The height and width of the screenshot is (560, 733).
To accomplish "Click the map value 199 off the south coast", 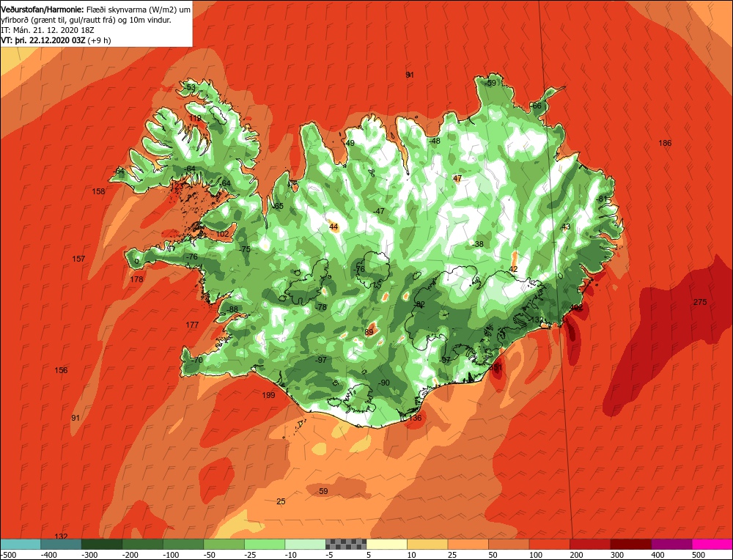I will [268, 395].
